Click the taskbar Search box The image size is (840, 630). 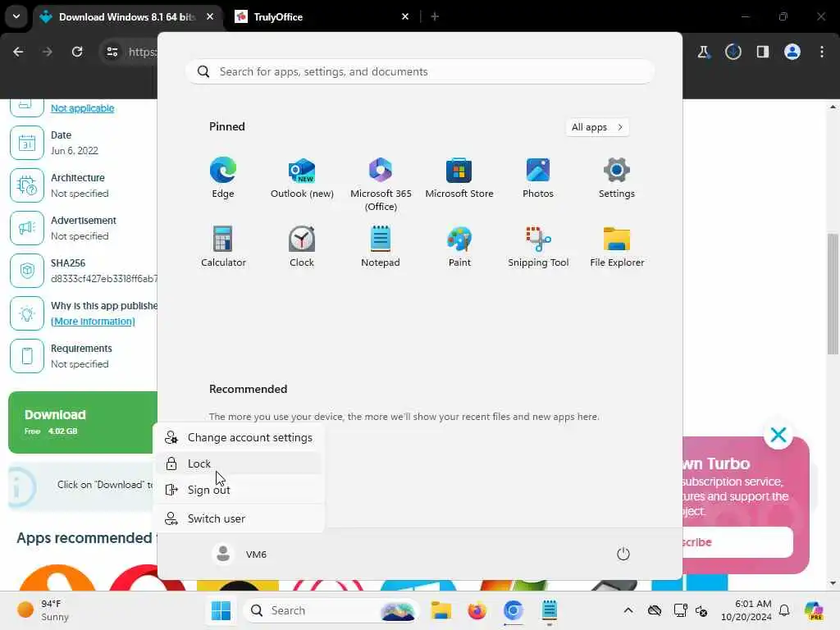331,610
